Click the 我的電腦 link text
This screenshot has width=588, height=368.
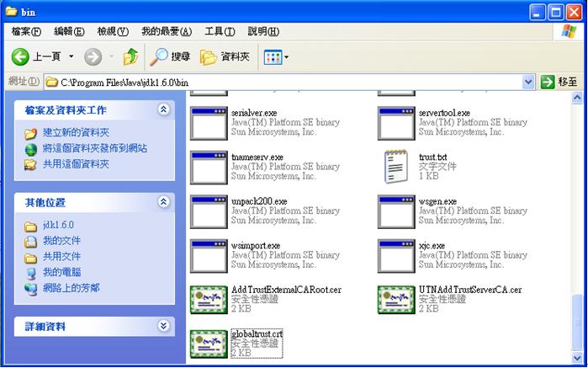tap(61, 272)
